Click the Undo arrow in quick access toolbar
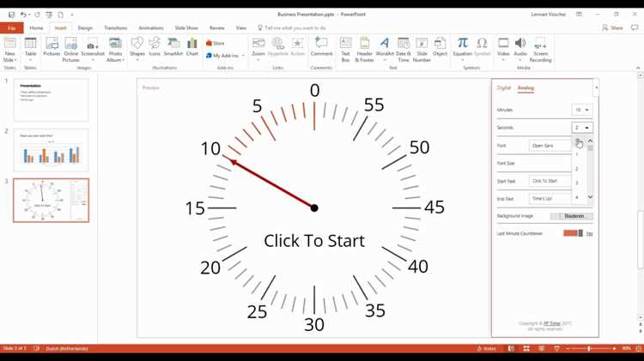Screen dimensions: 644x361 23,15
